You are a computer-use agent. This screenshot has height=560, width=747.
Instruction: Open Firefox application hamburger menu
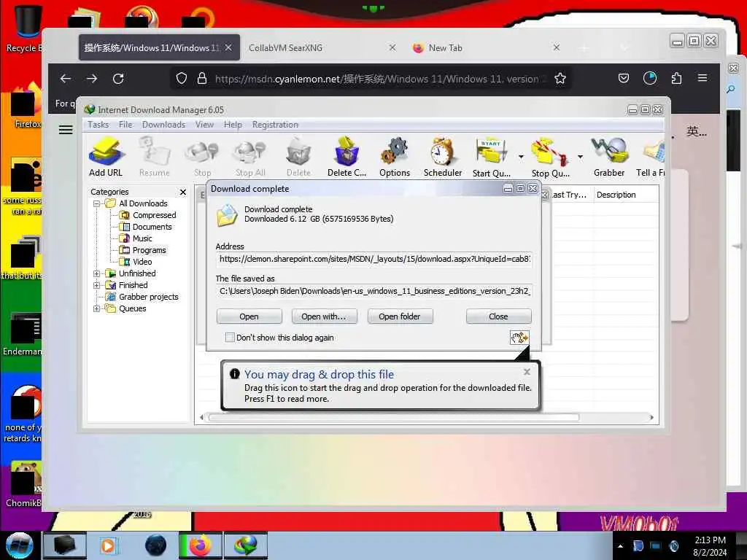tap(703, 78)
